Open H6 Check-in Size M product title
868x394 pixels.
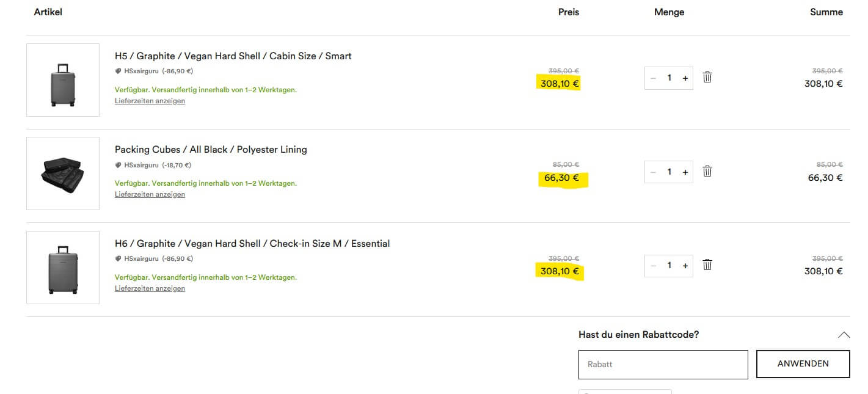point(252,244)
